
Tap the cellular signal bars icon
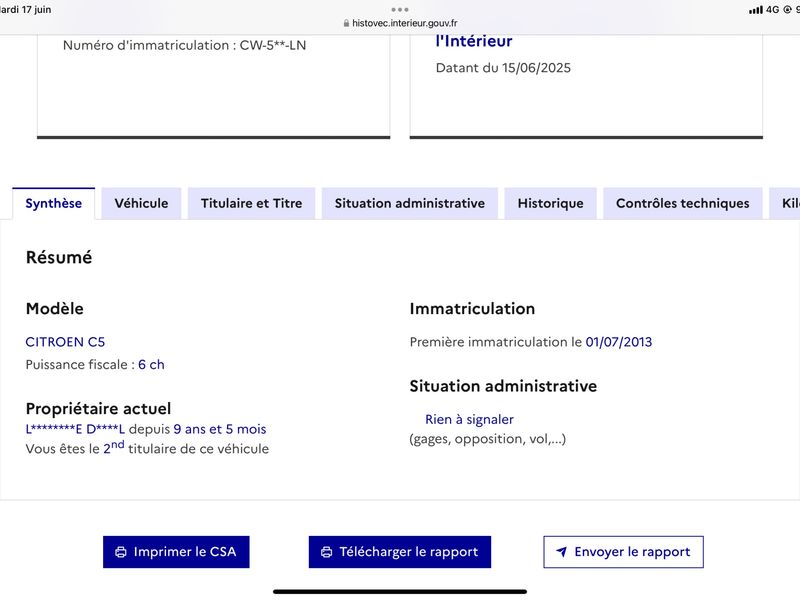click(756, 10)
